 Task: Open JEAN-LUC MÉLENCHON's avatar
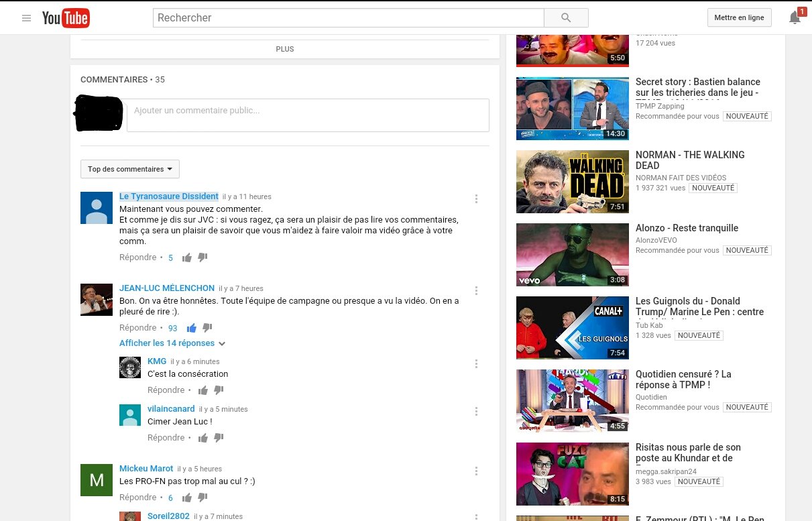[x=97, y=300]
